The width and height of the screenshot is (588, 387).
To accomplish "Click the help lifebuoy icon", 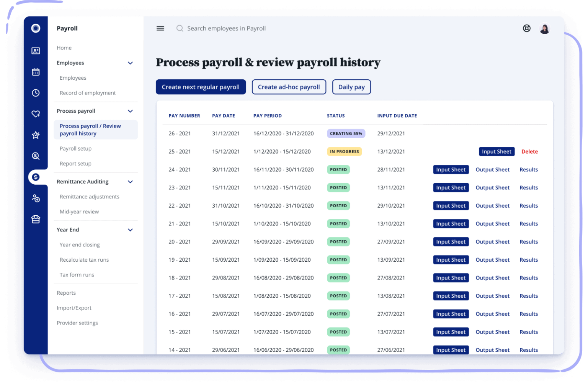I will [x=527, y=28].
